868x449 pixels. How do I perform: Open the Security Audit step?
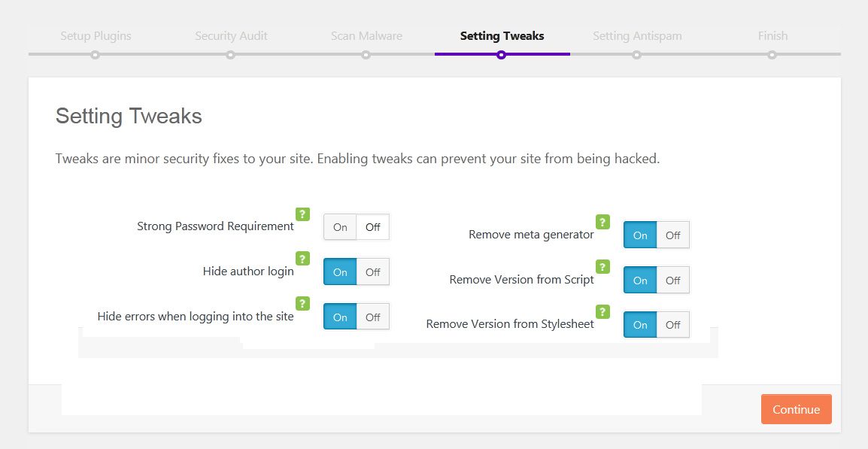pyautogui.click(x=231, y=36)
